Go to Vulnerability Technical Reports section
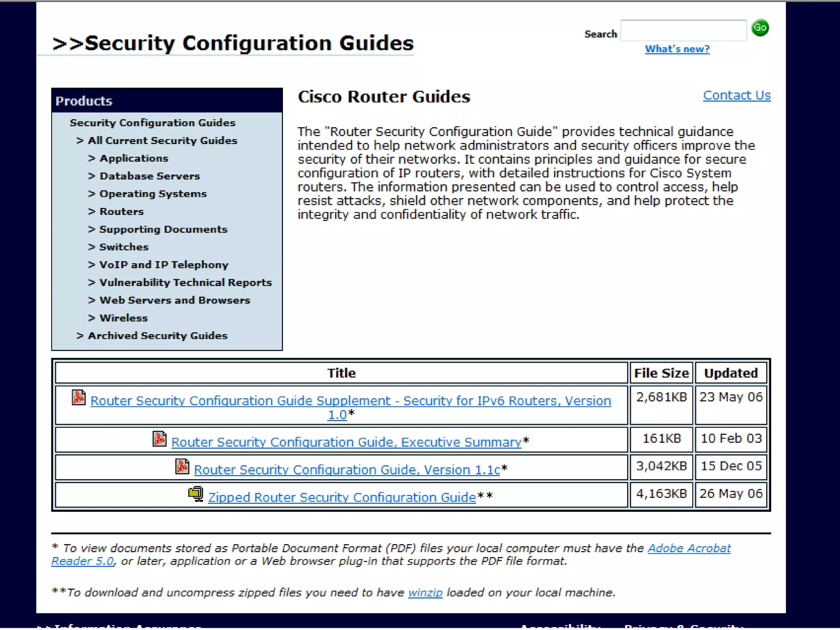 pyautogui.click(x=185, y=283)
